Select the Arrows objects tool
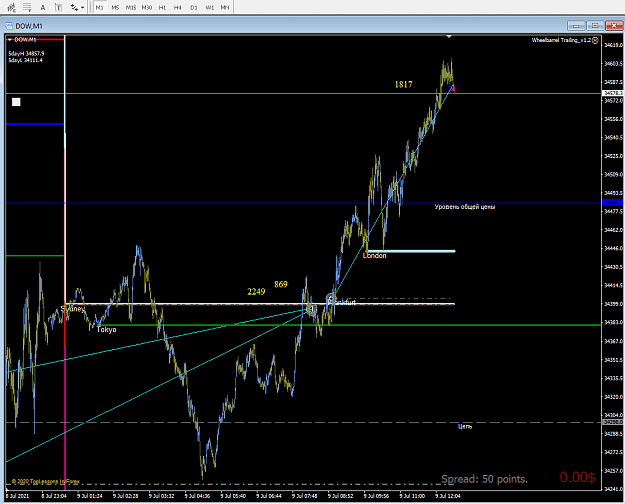Image resolution: width=625 pixels, height=504 pixels. [74, 7]
